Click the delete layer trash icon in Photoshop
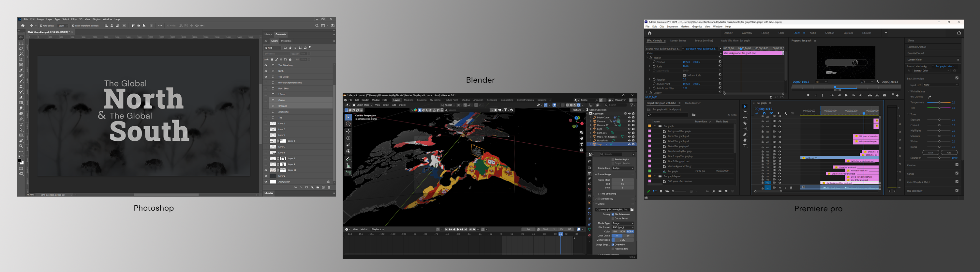Image resolution: width=980 pixels, height=272 pixels. 329,187
